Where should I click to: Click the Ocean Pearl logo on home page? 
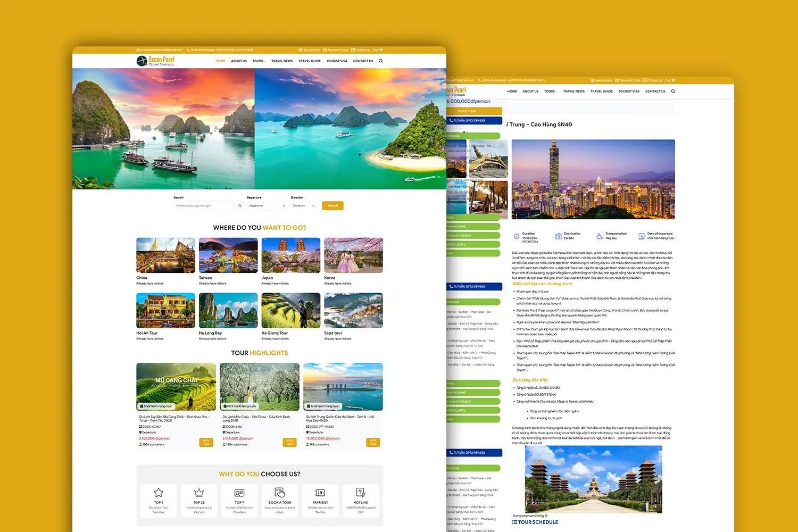click(155, 61)
